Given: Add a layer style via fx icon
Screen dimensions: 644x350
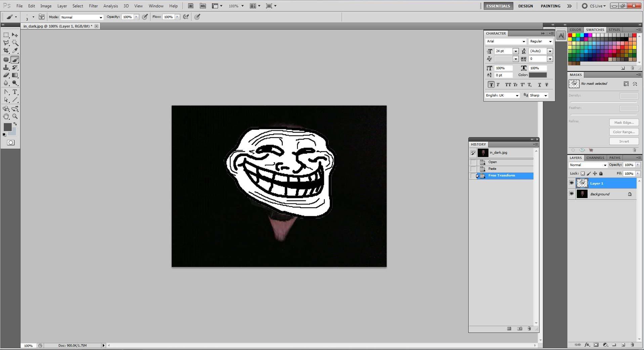Looking at the screenshot, I should coord(587,345).
